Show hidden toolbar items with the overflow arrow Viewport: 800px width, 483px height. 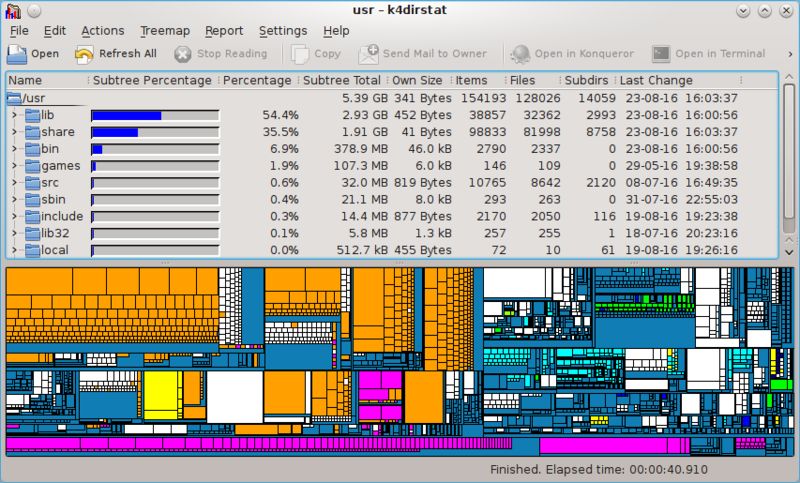790,54
